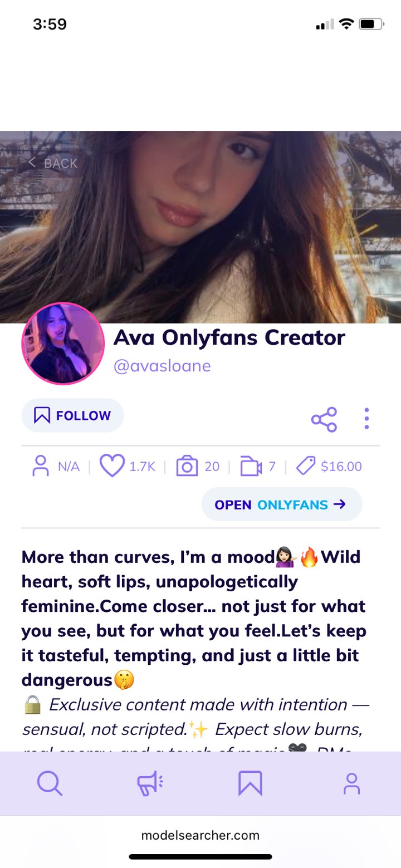The height and width of the screenshot is (868, 401).
Task: Open the bookmarks tab in bottom bar
Action: click(250, 783)
